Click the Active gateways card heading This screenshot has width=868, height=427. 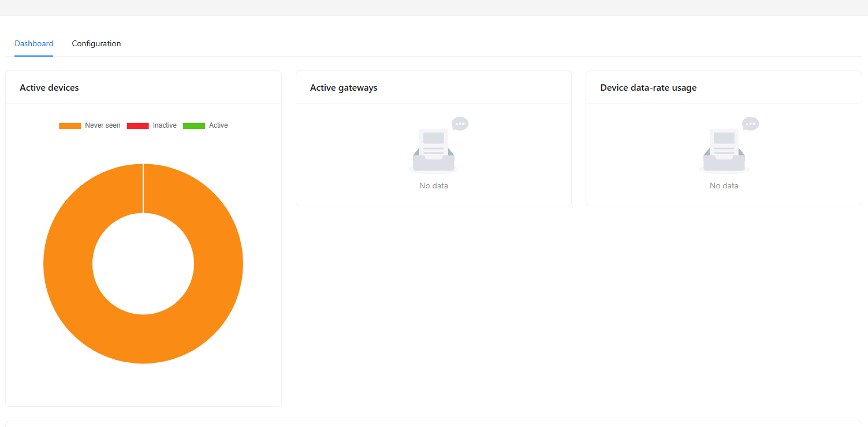344,88
